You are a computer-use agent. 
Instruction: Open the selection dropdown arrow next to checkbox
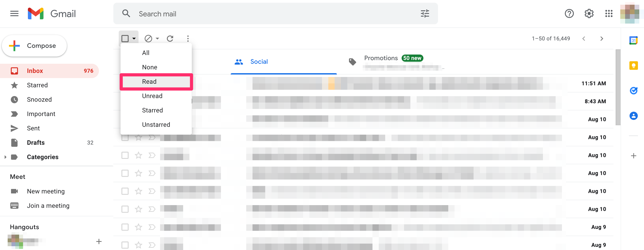pos(134,38)
